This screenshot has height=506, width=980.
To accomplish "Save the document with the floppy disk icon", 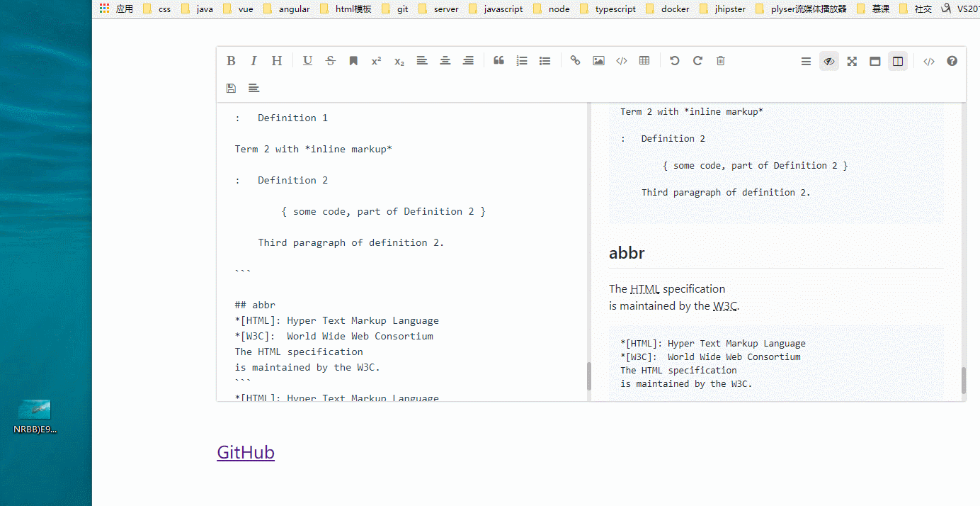I will tap(231, 88).
